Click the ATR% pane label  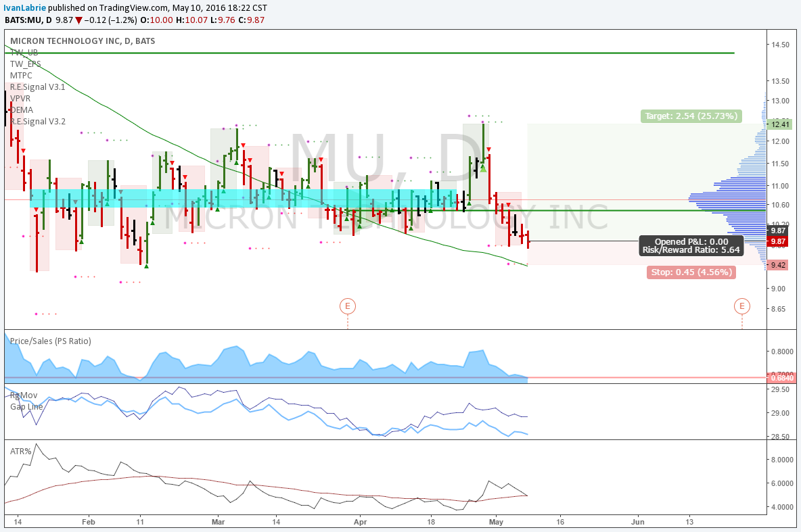(21, 452)
